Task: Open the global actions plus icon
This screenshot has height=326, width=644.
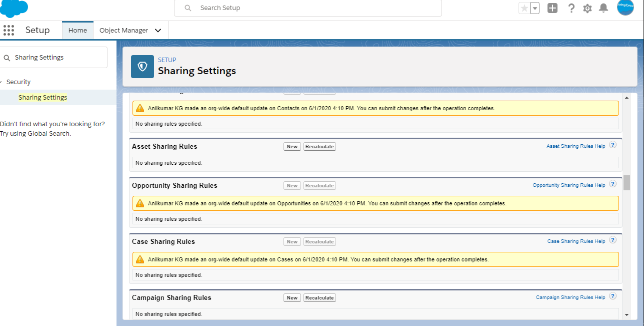Action: (552, 8)
